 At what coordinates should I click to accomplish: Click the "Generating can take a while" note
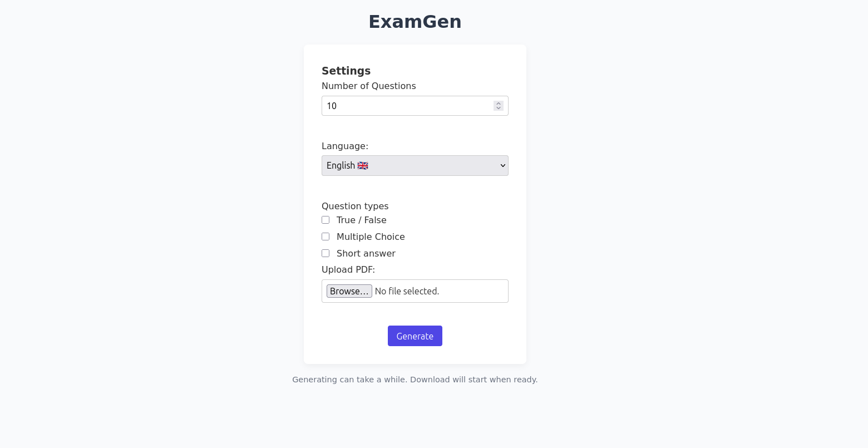coord(415,380)
